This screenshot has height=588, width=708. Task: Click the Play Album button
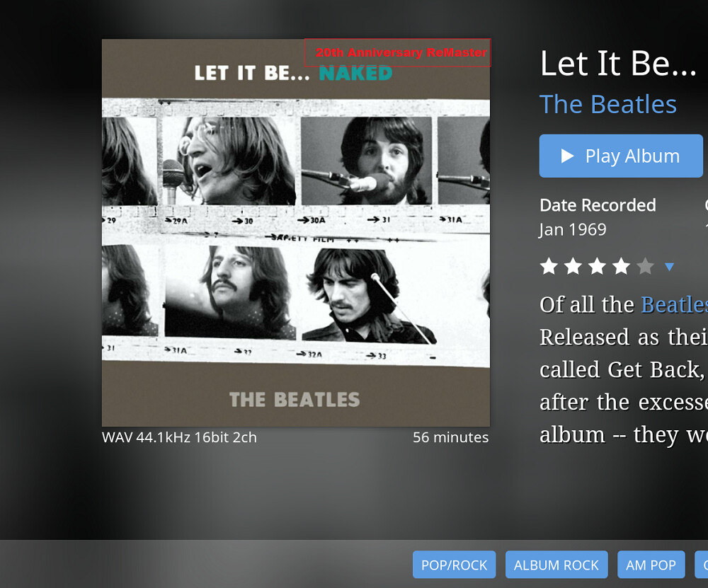click(620, 156)
